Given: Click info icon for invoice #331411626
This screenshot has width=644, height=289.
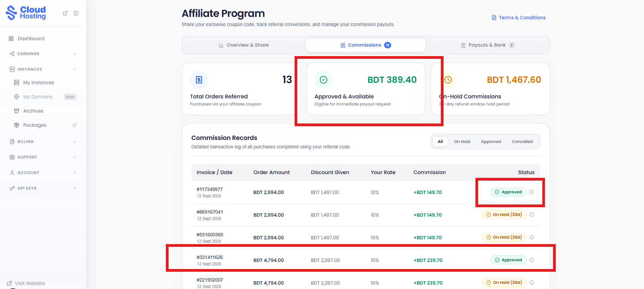Looking at the screenshot, I should click(x=532, y=260).
